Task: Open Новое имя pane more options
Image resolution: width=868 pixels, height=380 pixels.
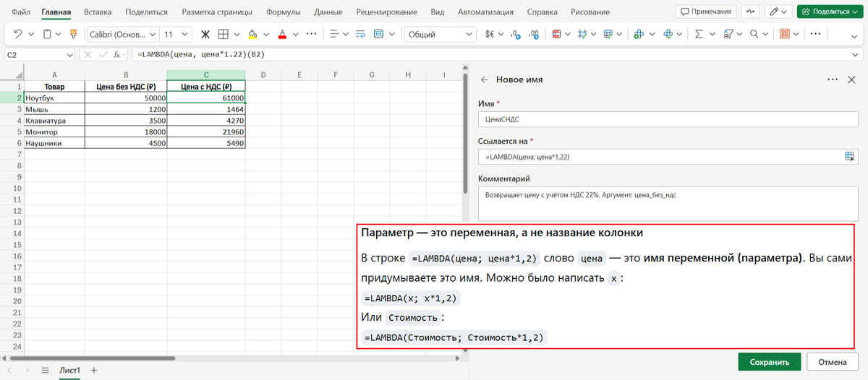Action: coord(832,80)
